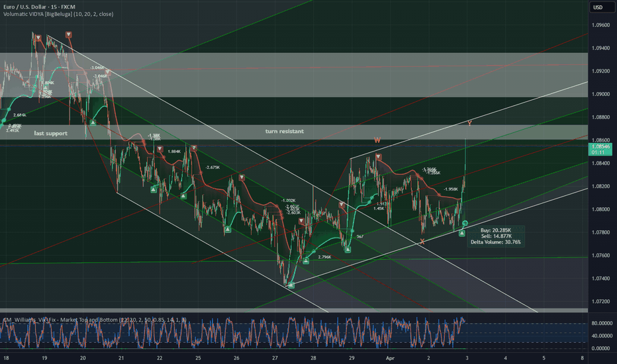Click the 1.09000 price axis label
The image size is (617, 364).
pos(600,94)
